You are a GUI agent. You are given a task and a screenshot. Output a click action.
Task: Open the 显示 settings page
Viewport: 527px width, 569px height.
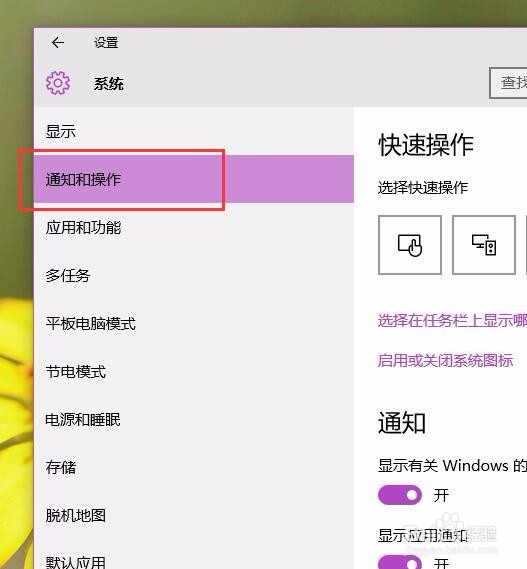pos(194,131)
